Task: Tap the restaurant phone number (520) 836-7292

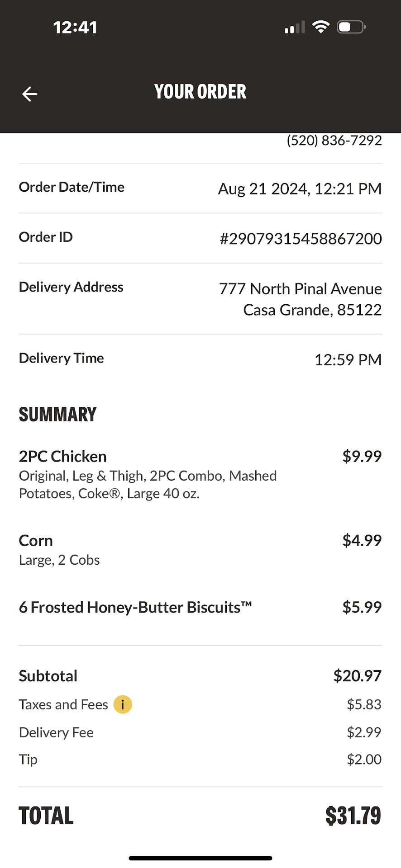Action: coord(334,141)
